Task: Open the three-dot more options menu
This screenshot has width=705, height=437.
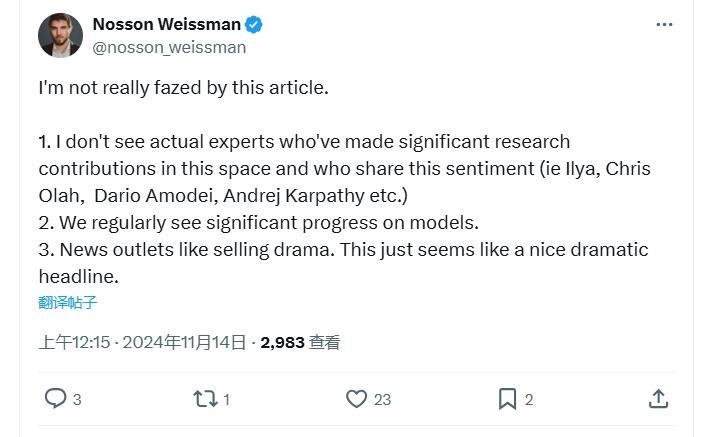Action: point(664,25)
